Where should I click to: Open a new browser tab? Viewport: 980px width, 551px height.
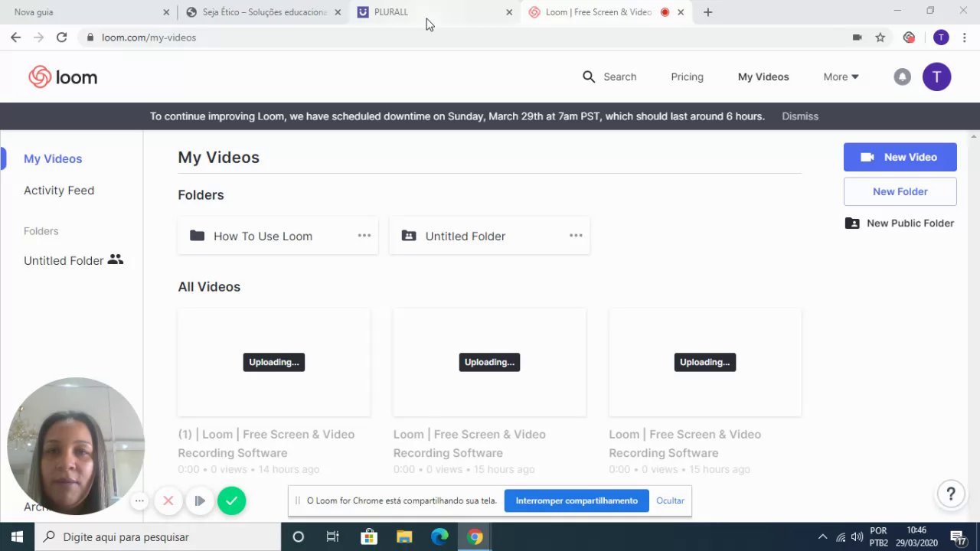707,12
